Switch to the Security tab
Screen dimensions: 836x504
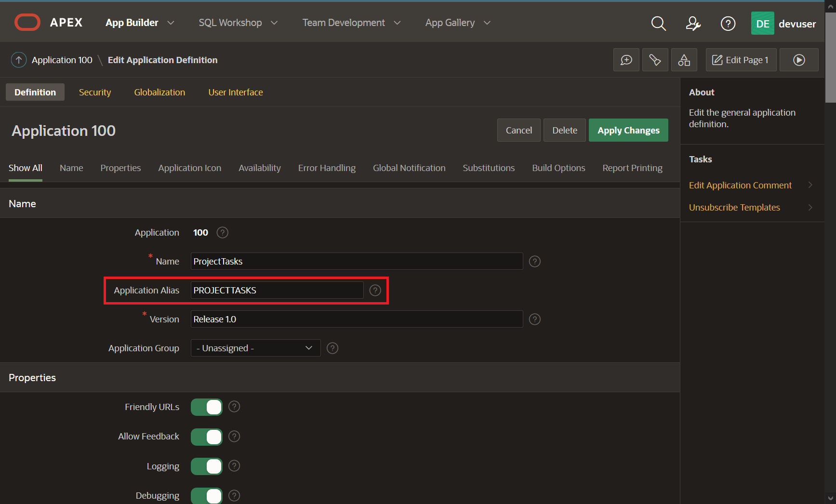coord(95,92)
